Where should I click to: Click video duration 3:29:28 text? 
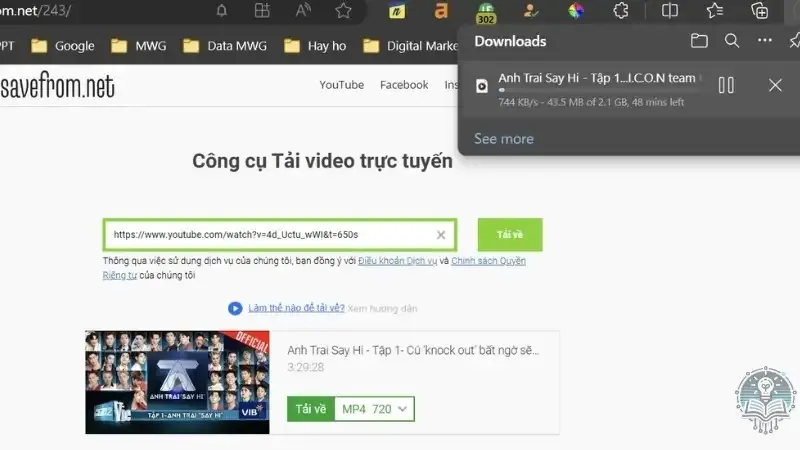pos(305,367)
